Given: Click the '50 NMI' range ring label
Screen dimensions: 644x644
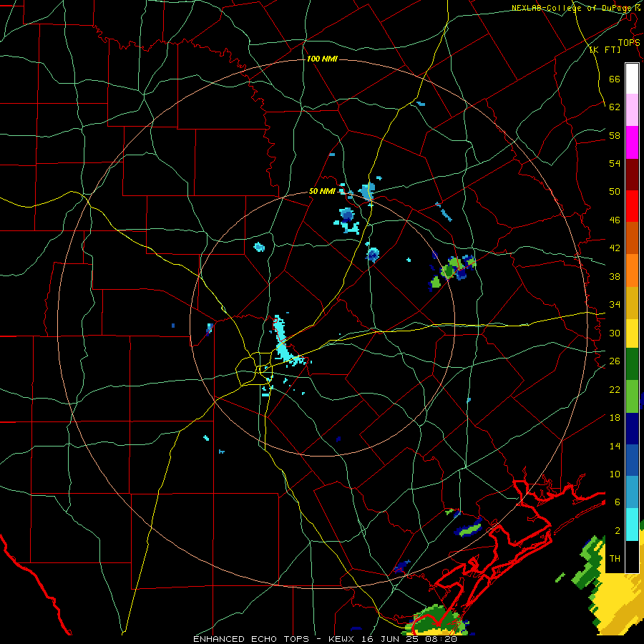Looking at the screenshot, I should (x=321, y=191).
